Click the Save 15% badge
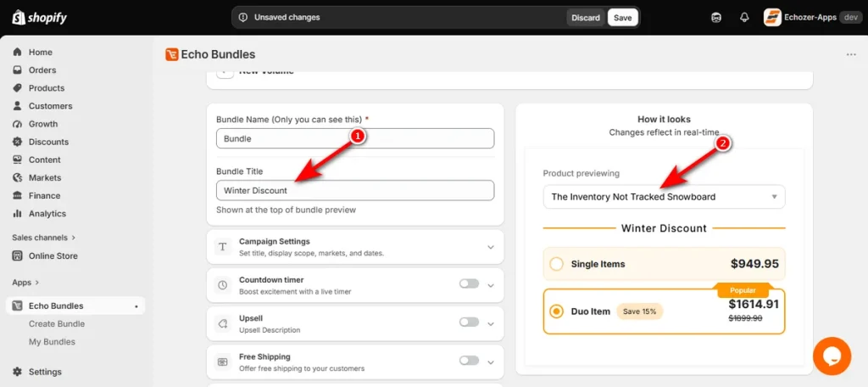The height and width of the screenshot is (387, 868). coord(639,311)
